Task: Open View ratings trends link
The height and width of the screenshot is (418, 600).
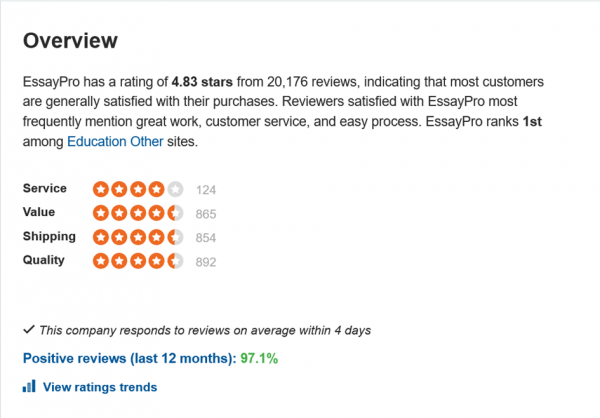Action: click(99, 387)
